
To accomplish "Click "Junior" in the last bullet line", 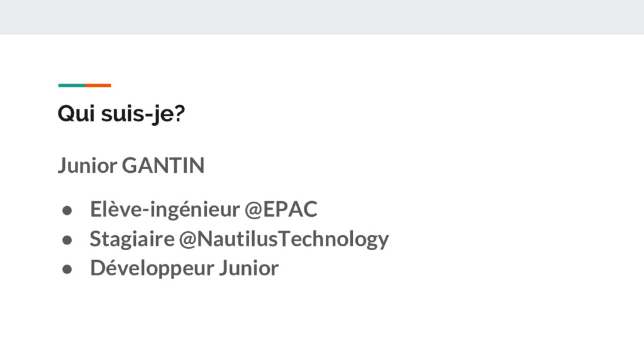I will coord(248,268).
